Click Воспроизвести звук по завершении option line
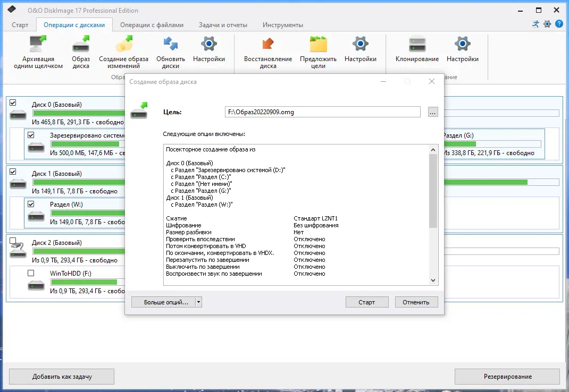Image resolution: width=569 pixels, height=392 pixels. [x=246, y=274]
